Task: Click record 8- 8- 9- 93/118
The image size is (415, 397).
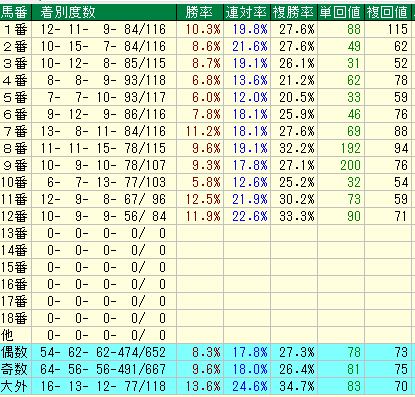Action: [107, 81]
